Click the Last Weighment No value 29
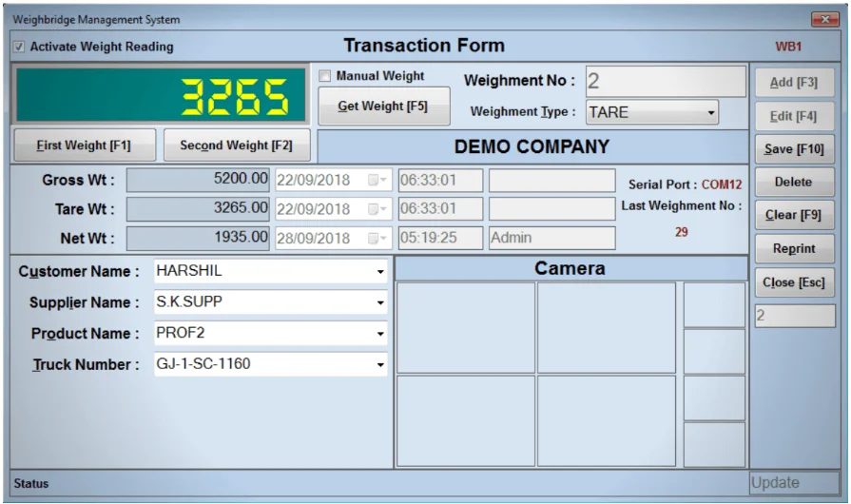This screenshot has width=851, height=504. [x=681, y=232]
